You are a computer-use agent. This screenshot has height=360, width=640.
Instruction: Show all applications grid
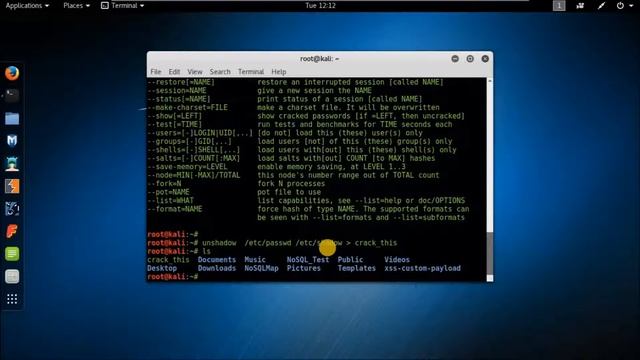point(12,299)
